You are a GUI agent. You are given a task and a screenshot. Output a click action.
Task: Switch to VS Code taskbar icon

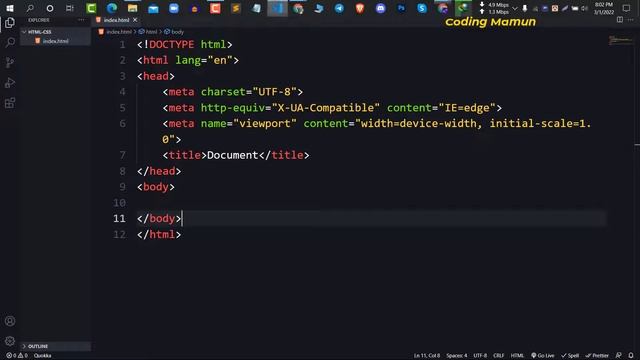277,8
